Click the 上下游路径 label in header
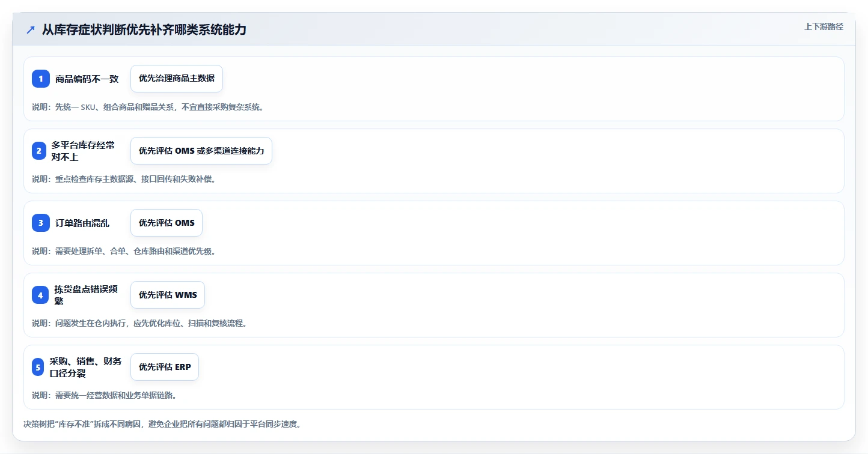 pos(824,26)
